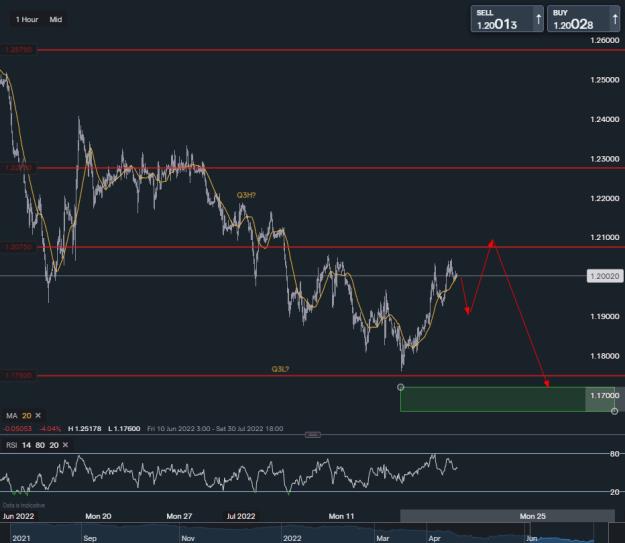
Task: Open MA 20 indicator settings label
Action: pos(18,416)
